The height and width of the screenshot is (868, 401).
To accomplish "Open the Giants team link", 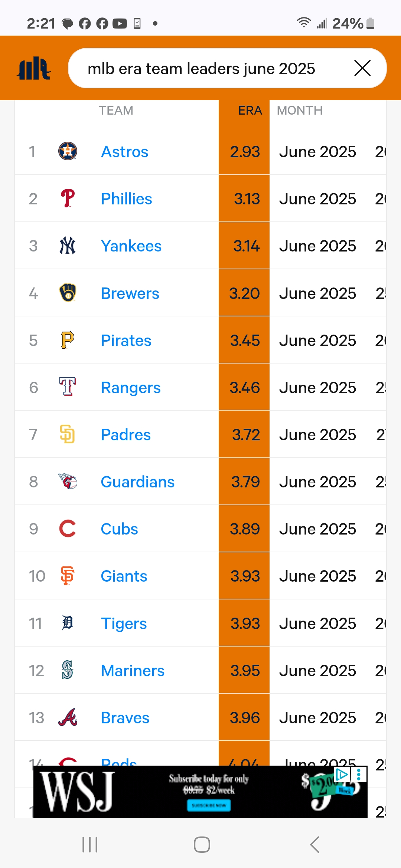I will pos(124,576).
